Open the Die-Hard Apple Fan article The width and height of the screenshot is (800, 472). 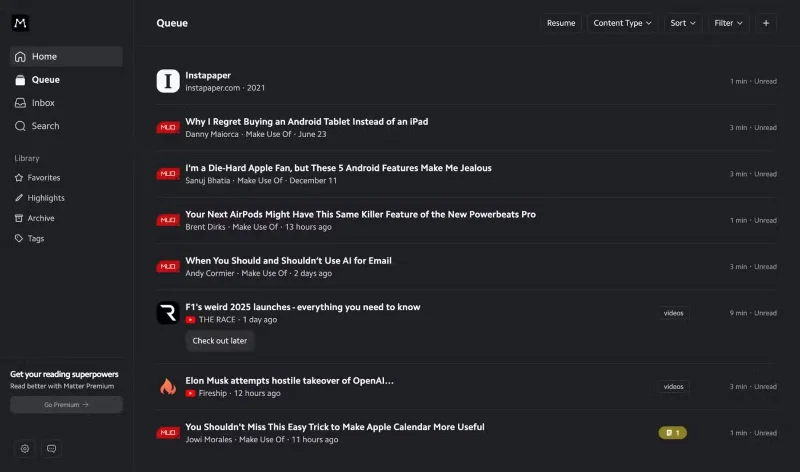(x=338, y=168)
